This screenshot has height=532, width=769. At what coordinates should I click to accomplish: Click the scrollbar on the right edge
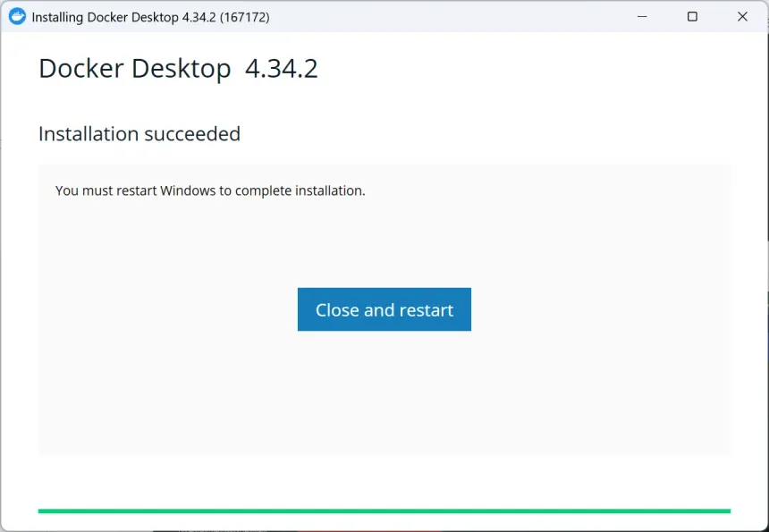point(765,268)
